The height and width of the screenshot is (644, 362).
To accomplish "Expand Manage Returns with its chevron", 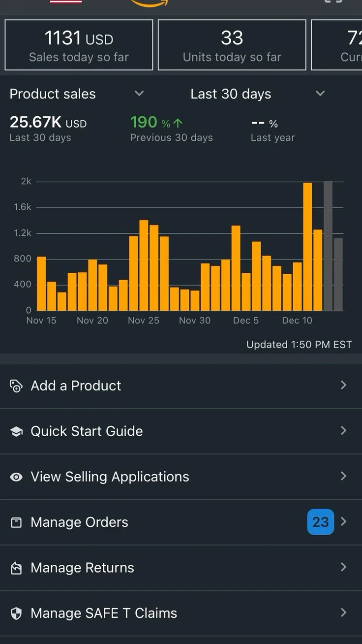I will pyautogui.click(x=344, y=567).
